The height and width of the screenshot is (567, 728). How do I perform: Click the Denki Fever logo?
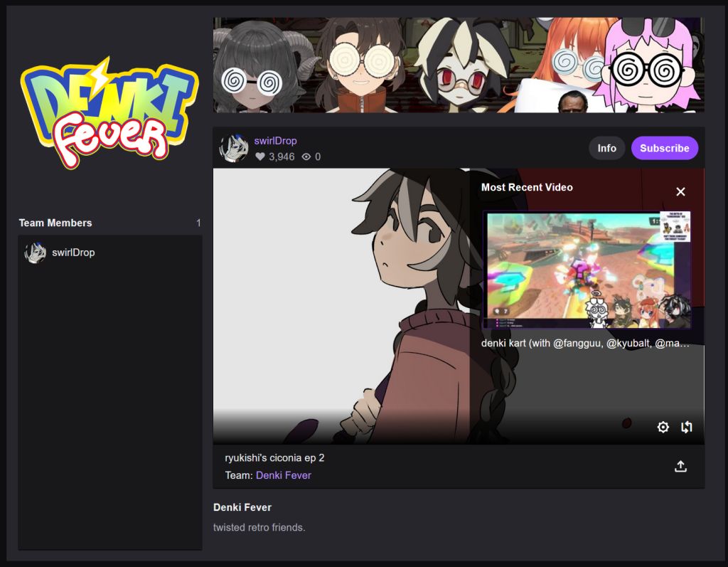109,112
